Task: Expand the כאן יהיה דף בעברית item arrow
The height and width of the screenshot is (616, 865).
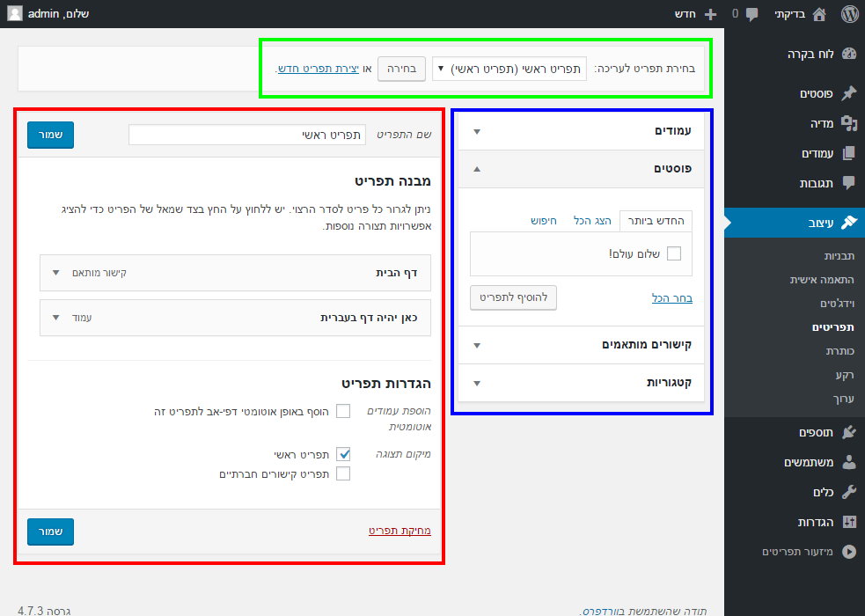Action: click(55, 318)
